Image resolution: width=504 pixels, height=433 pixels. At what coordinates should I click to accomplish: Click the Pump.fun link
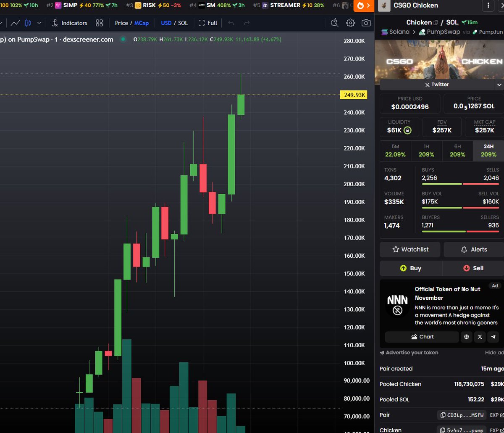(487, 32)
